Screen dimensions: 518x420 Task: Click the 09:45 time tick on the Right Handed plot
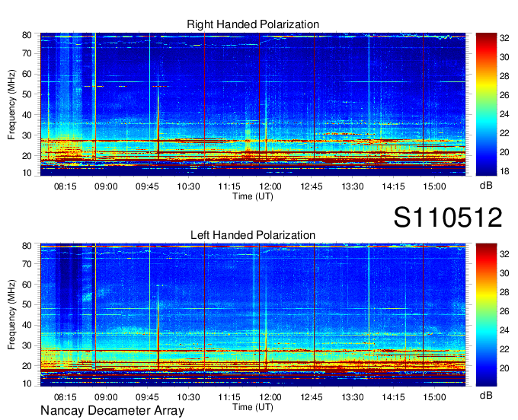pos(147,186)
